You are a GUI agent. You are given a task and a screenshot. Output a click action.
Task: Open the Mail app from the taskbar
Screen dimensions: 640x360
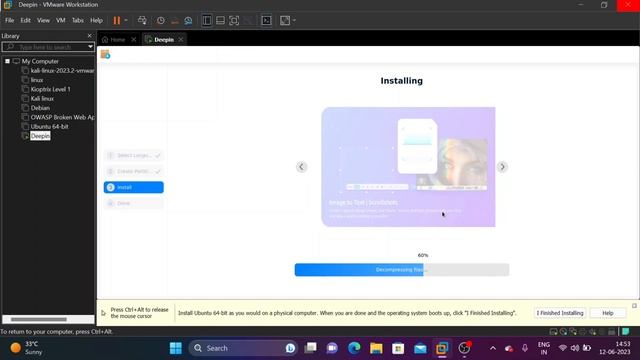[x=420, y=348]
